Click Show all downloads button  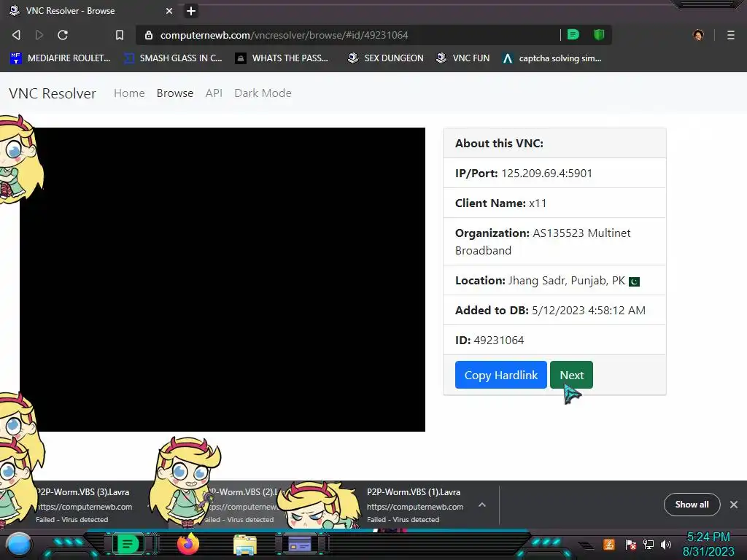click(x=692, y=505)
